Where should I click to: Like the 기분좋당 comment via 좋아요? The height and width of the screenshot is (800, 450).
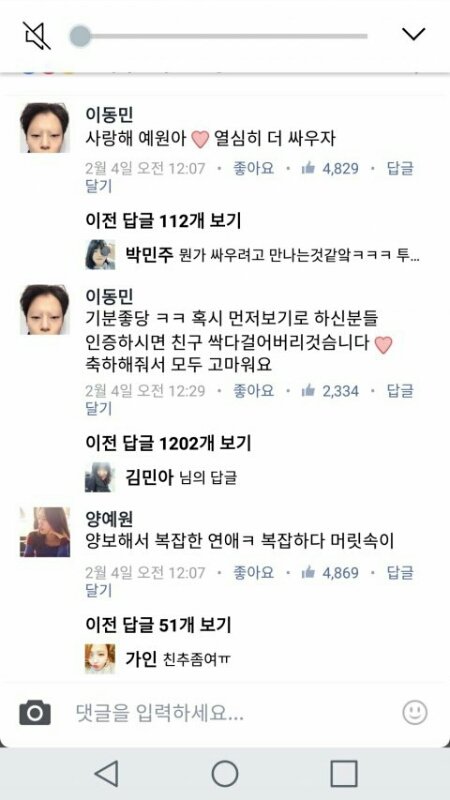point(253,391)
